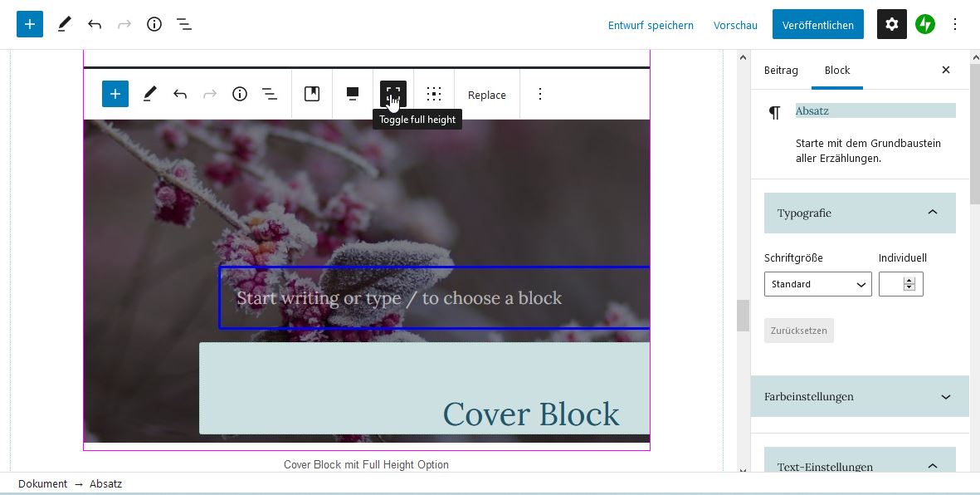The height and width of the screenshot is (495, 980).
Task: Open more options for the Cover block
Action: coord(540,94)
